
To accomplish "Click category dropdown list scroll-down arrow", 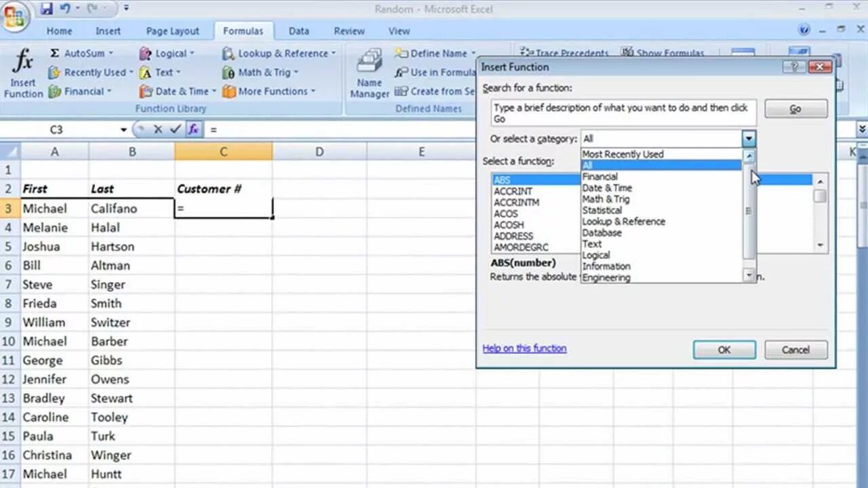I will (749, 275).
